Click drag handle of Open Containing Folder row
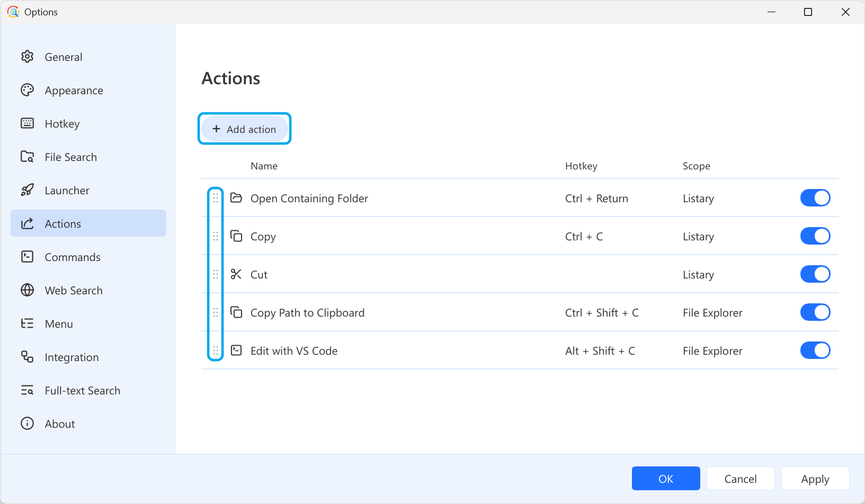The width and height of the screenshot is (865, 504). [x=216, y=198]
